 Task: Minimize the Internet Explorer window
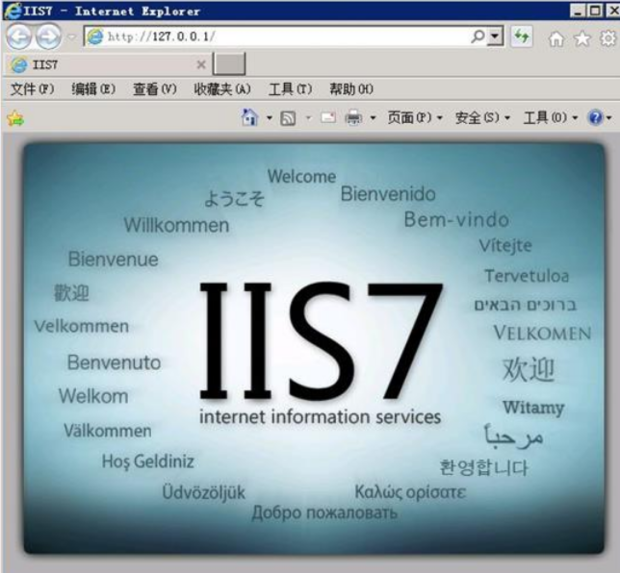pyautogui.click(x=577, y=10)
